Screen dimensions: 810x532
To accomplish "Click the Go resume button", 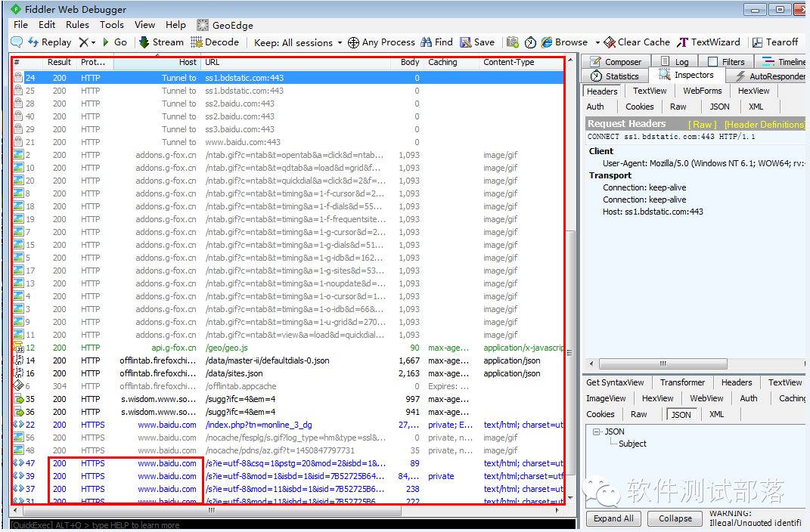I will 115,42.
